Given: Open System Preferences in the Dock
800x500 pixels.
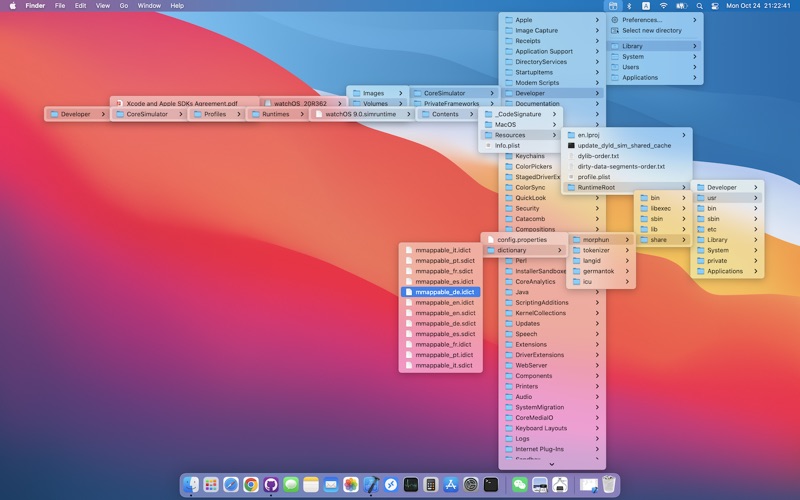Looking at the screenshot, I should [x=471, y=484].
